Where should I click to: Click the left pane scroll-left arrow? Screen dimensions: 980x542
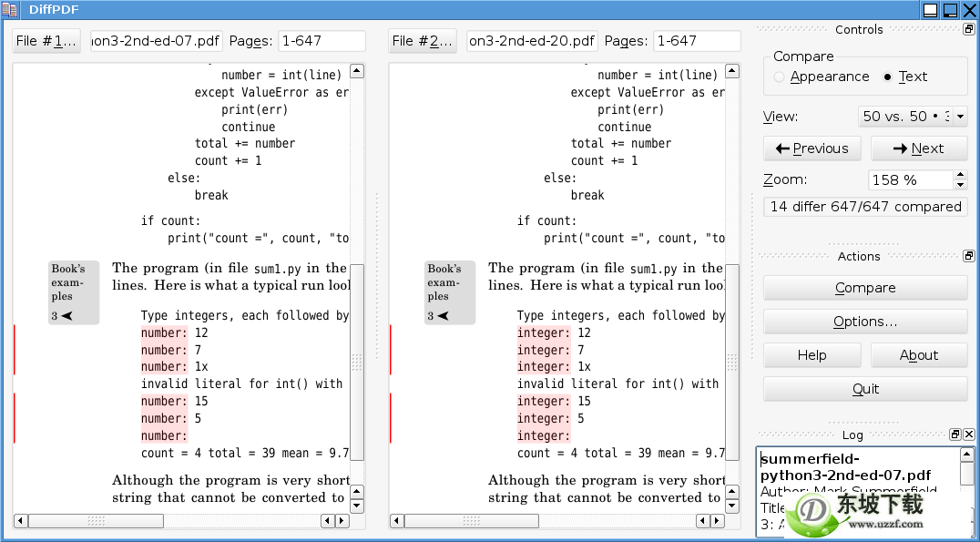click(21, 521)
